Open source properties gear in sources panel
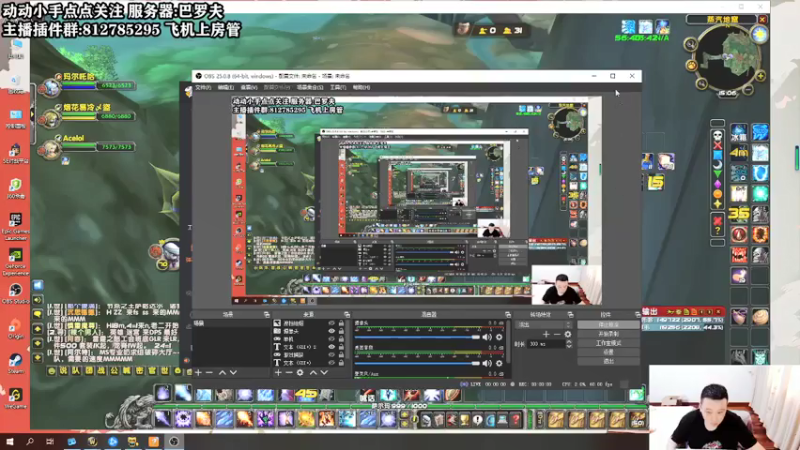The image size is (800, 450). [300, 372]
